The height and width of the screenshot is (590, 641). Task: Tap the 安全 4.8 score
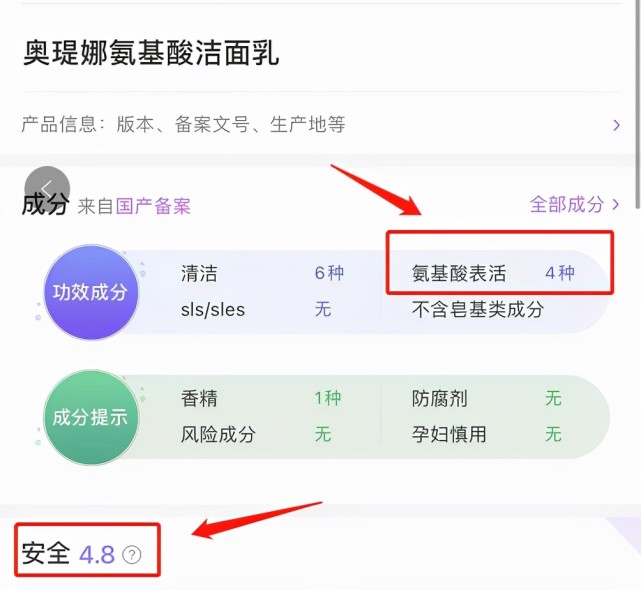point(68,554)
